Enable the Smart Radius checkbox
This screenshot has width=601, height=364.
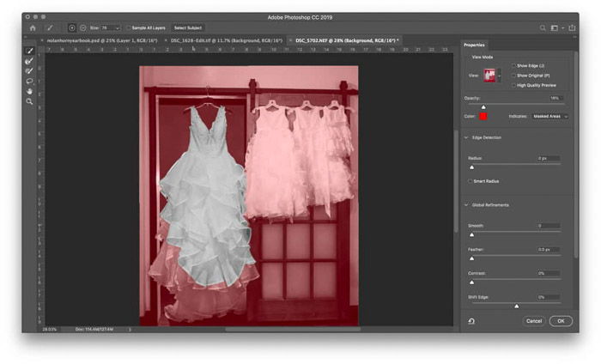(470, 181)
